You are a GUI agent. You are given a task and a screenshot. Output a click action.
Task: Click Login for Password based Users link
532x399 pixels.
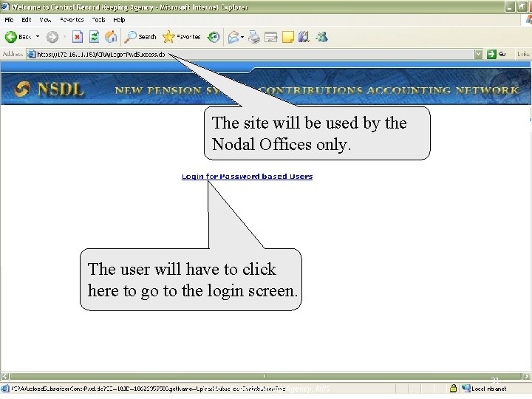247,177
